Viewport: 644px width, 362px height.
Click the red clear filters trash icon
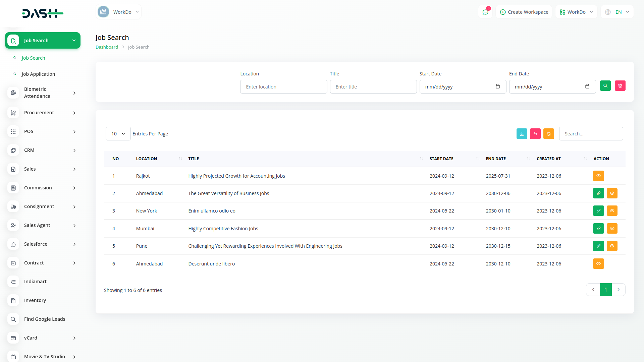[620, 86]
